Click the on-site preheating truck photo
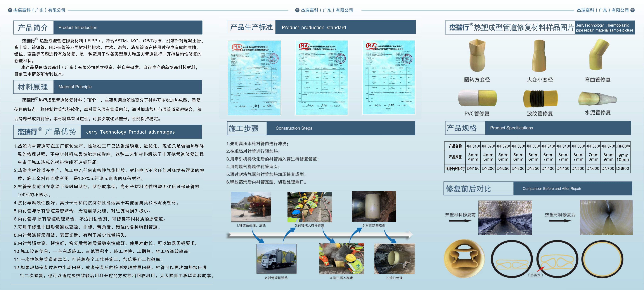This screenshot has height=290, width=644. click(276, 259)
